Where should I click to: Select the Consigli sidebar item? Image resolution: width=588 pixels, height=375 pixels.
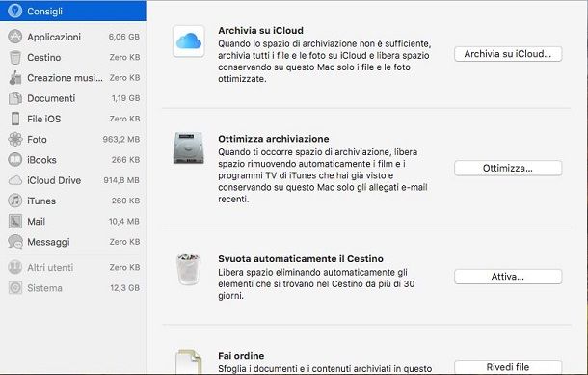coord(72,11)
